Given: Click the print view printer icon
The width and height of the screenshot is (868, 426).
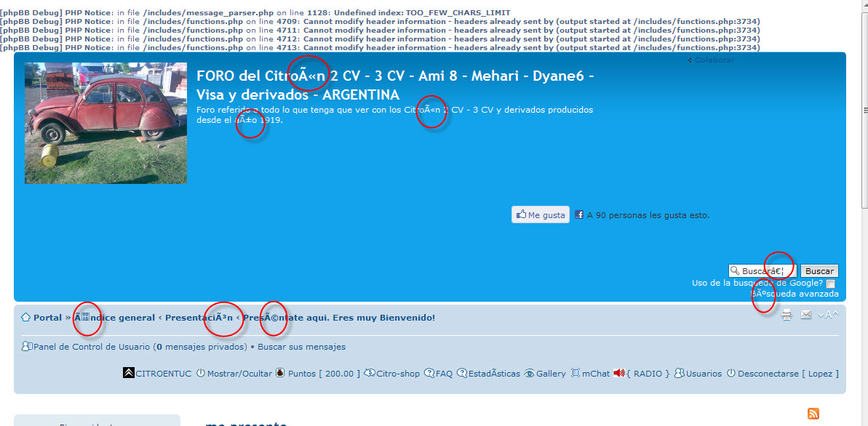Looking at the screenshot, I should (x=787, y=316).
